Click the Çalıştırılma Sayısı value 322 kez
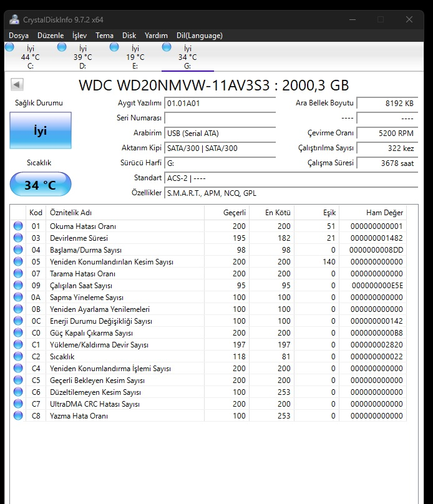The width and height of the screenshot is (433, 504). pyautogui.click(x=387, y=148)
